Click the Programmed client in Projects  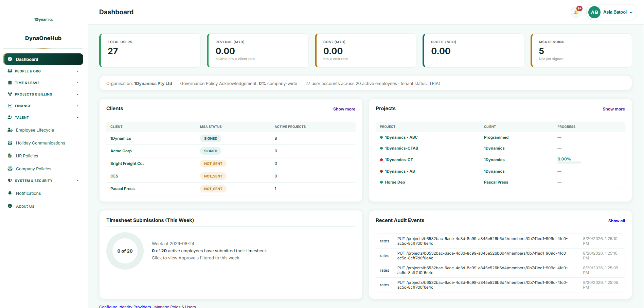pyautogui.click(x=496, y=137)
